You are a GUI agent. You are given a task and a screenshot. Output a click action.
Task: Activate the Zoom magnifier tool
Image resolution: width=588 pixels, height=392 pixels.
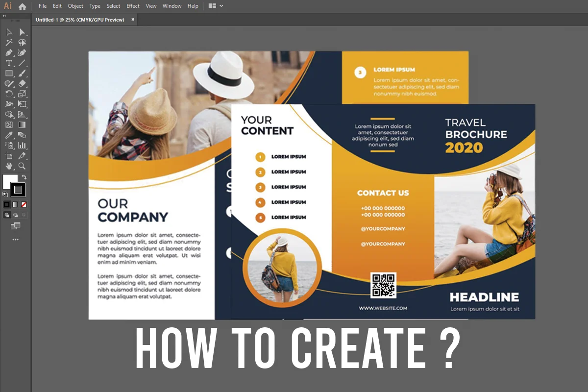tap(22, 166)
